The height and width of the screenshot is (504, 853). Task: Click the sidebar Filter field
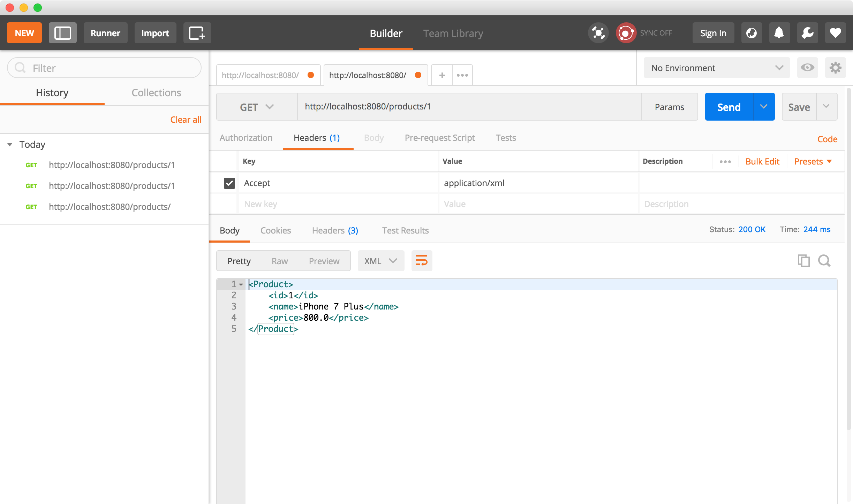104,68
